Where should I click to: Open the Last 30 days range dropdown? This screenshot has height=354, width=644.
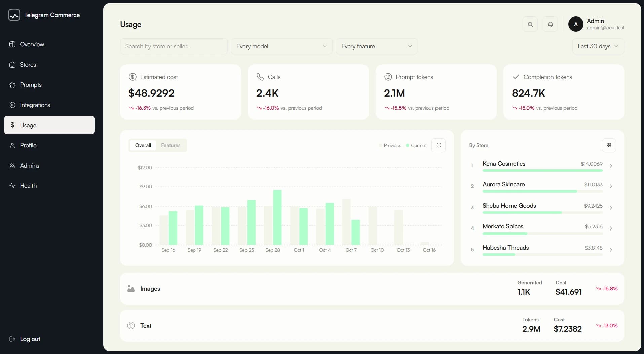click(x=598, y=46)
